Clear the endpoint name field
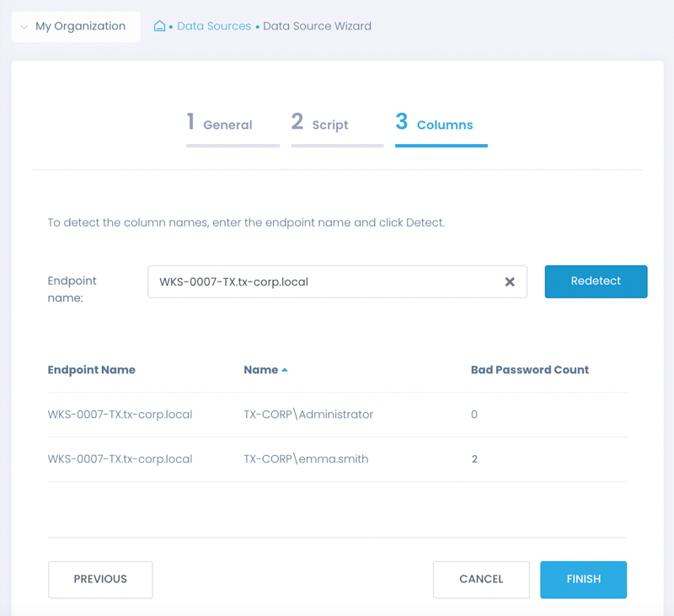 coord(510,282)
